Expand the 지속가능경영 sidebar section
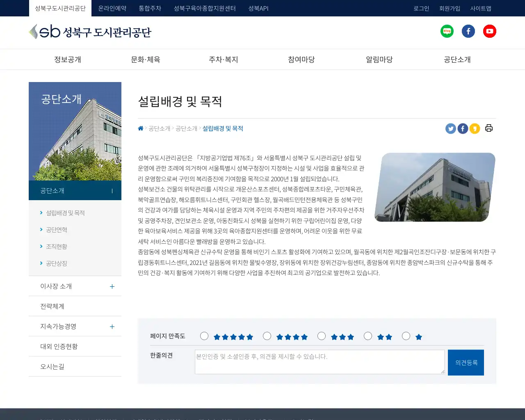Screen dimensions: 525x420 coord(112,326)
